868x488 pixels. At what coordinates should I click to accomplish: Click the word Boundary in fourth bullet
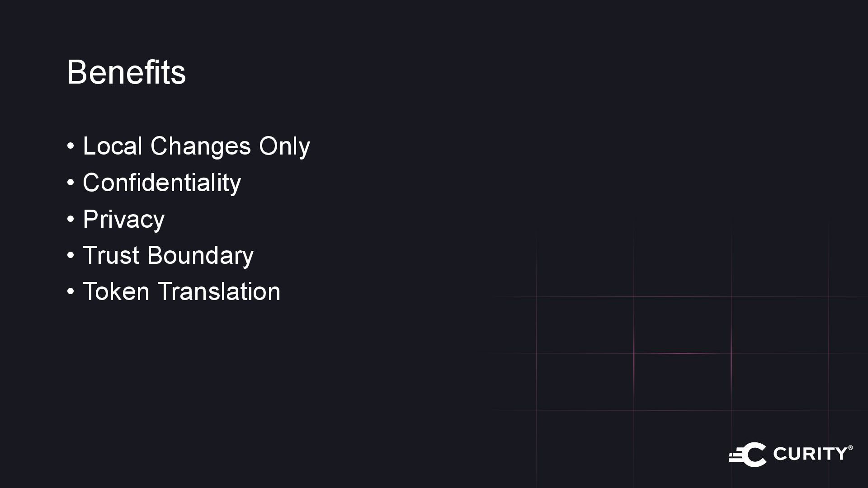tap(200, 255)
